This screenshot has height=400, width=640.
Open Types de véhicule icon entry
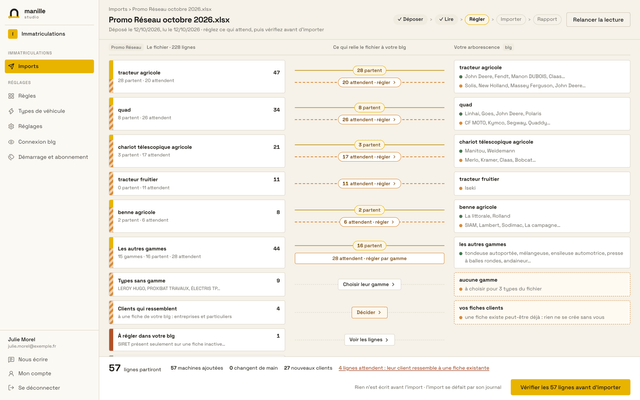click(11, 111)
